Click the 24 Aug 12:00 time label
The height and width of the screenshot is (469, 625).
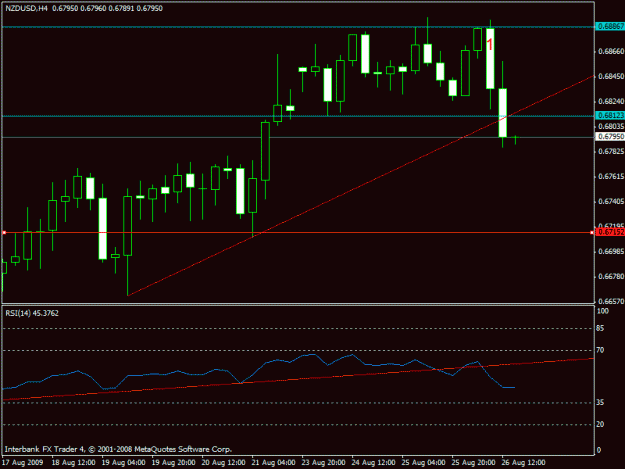coord(373,463)
